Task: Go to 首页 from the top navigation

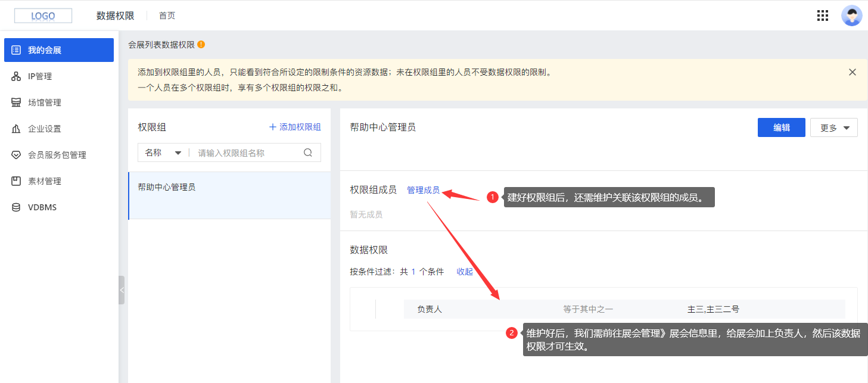Action: tap(166, 15)
